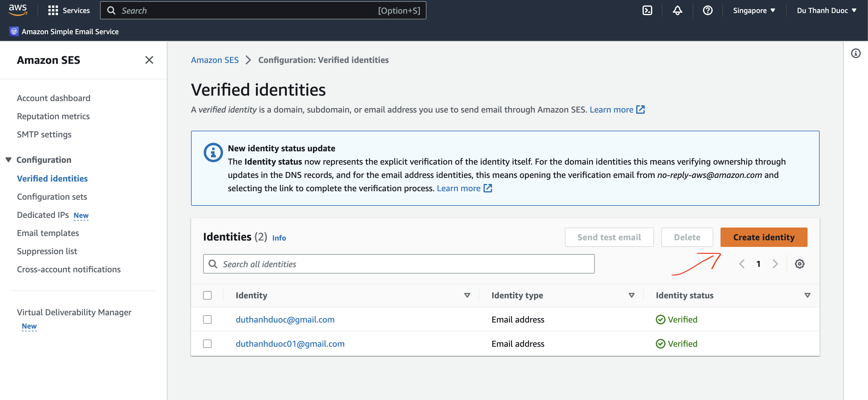Focus the Search all identities field

[x=399, y=264]
